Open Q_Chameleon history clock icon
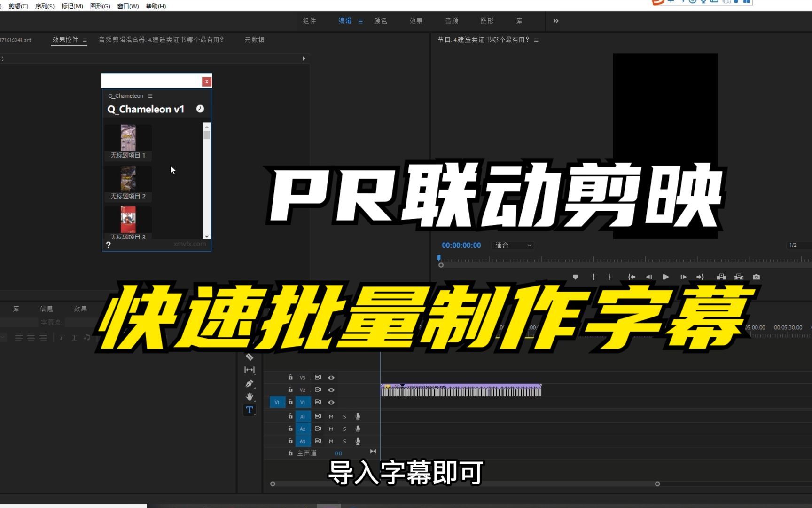 200,109
